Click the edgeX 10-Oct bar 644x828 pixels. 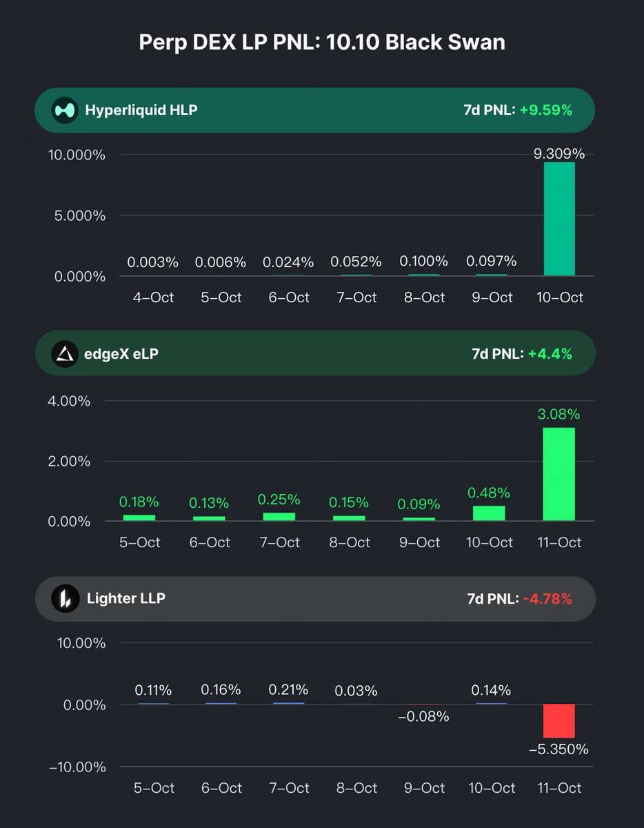pyautogui.click(x=489, y=513)
